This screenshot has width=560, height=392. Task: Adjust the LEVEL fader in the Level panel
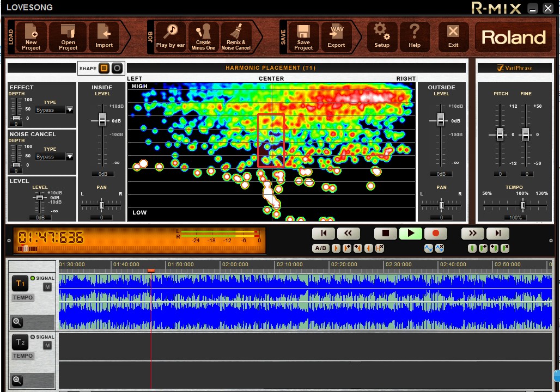(40, 198)
